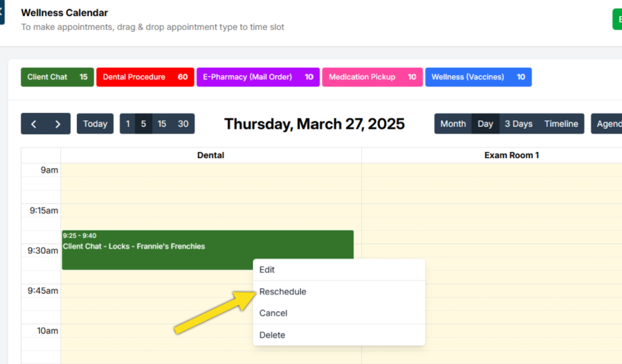Go to previous day with left chevron
This screenshot has width=622, height=364.
click(x=34, y=124)
